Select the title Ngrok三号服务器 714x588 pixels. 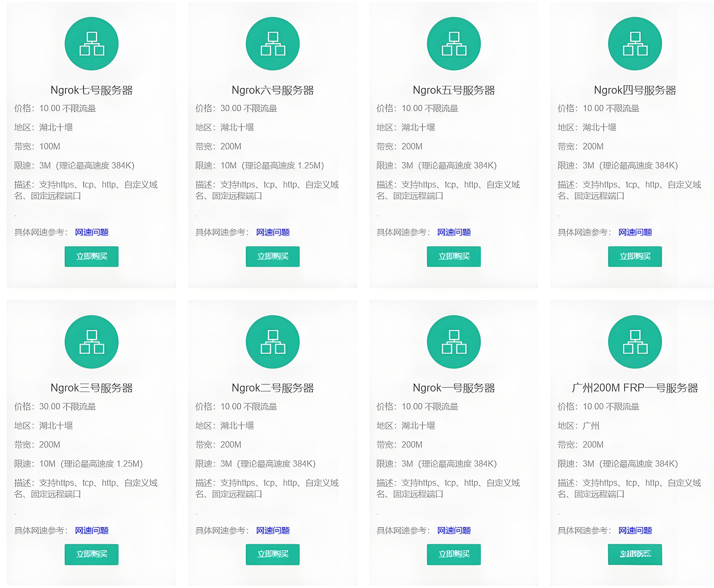[91, 388]
